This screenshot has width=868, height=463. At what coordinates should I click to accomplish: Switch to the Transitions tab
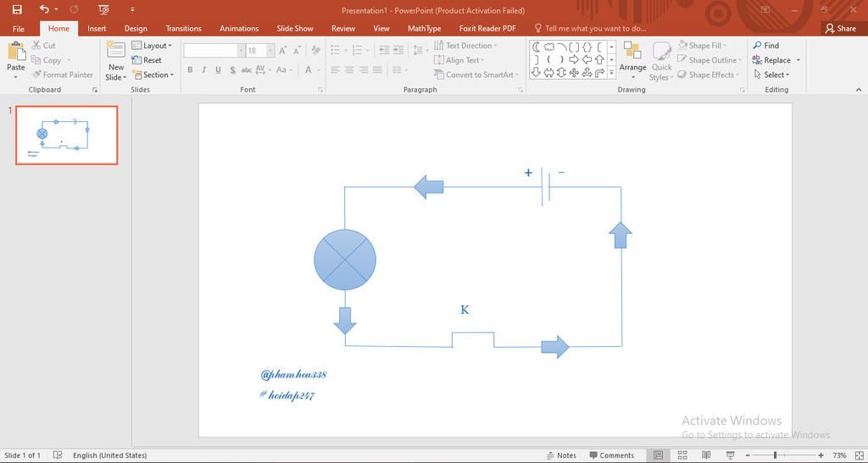[x=184, y=28]
